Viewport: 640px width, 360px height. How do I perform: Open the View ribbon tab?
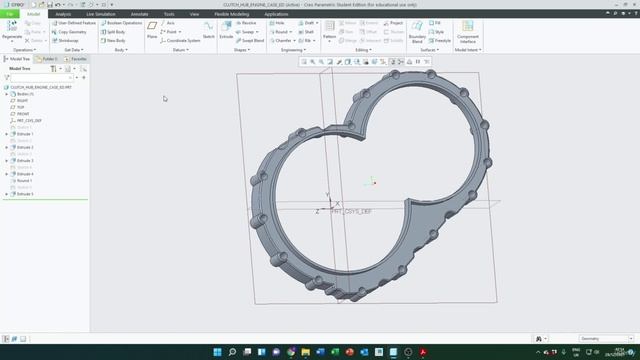(194, 14)
